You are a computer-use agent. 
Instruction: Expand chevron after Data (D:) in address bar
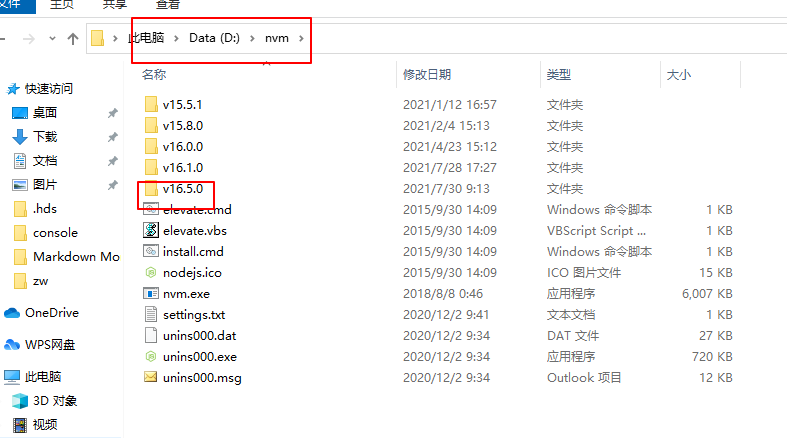point(252,38)
